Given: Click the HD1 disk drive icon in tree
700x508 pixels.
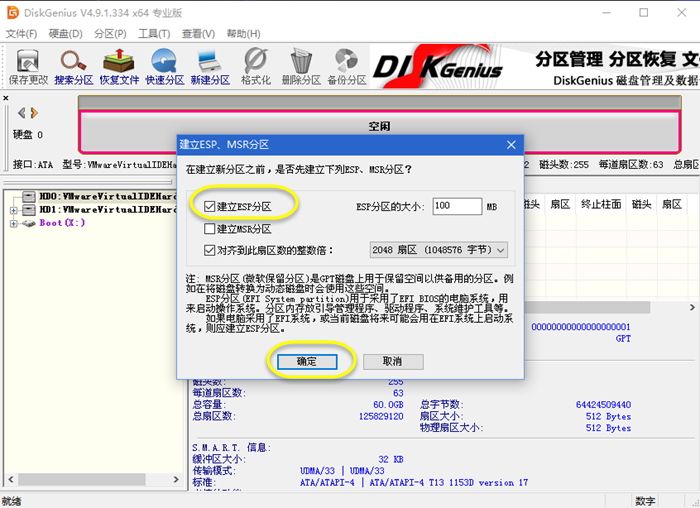Looking at the screenshot, I should [29, 209].
